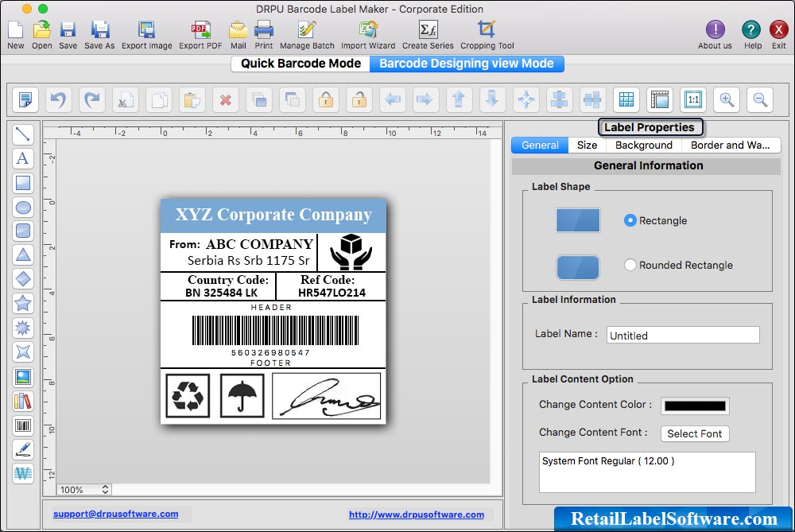This screenshot has width=795, height=532.
Task: Select the Diamond shape tool
Action: 23,279
